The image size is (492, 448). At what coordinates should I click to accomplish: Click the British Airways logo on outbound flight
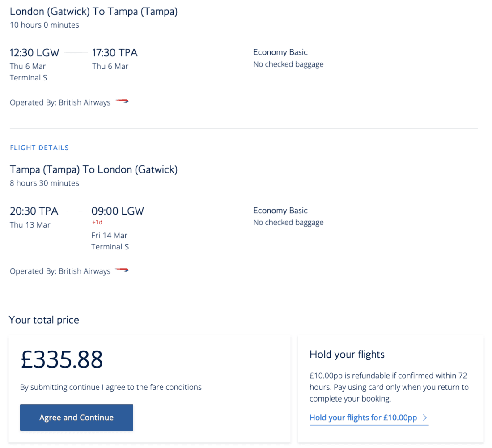tap(121, 102)
